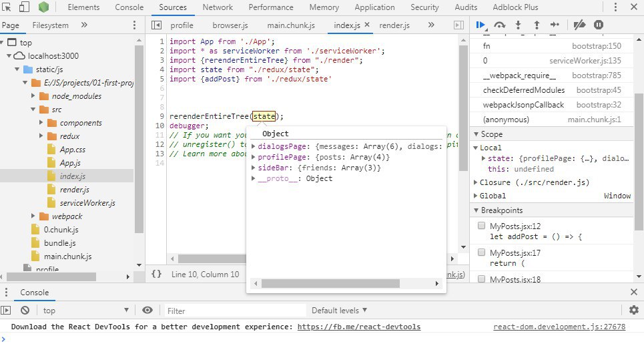644x358 pixels.
Task: Click the Step over function call icon
Action: click(x=499, y=25)
